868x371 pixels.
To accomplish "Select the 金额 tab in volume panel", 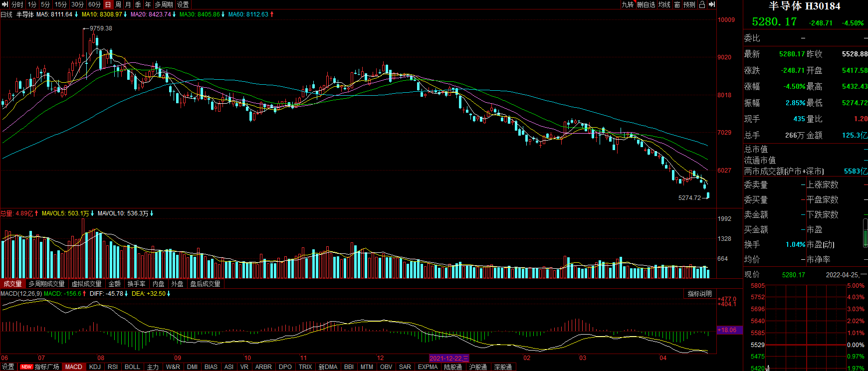I will [115, 284].
